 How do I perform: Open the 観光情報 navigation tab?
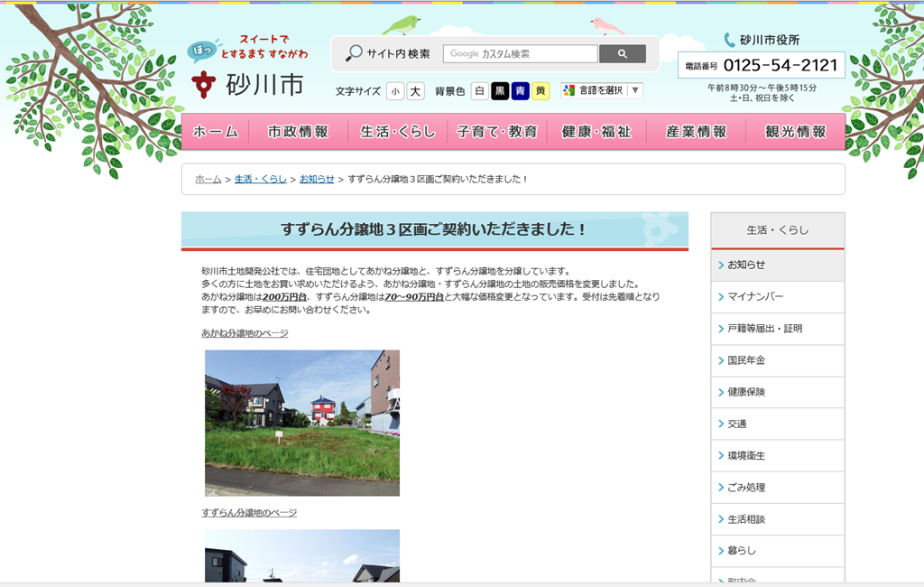pos(795,132)
